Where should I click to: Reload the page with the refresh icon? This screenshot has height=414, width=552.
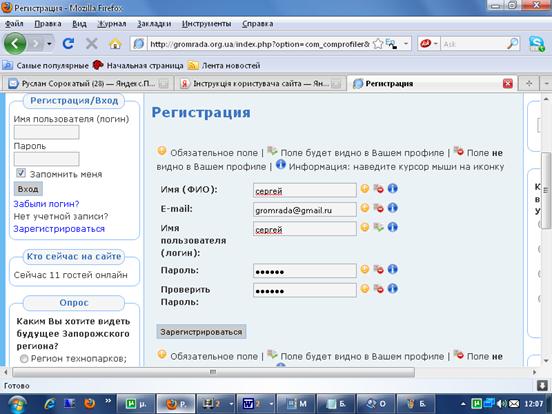pos(68,44)
